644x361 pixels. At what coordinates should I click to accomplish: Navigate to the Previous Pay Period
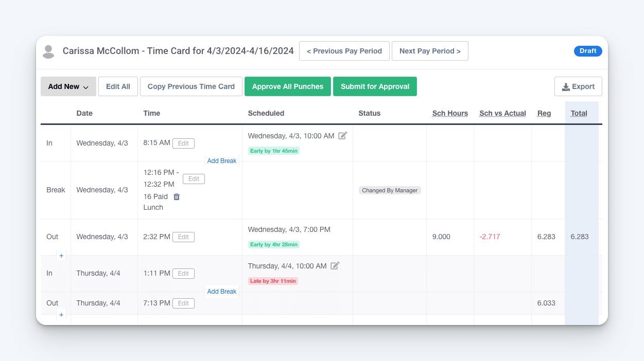coord(344,51)
